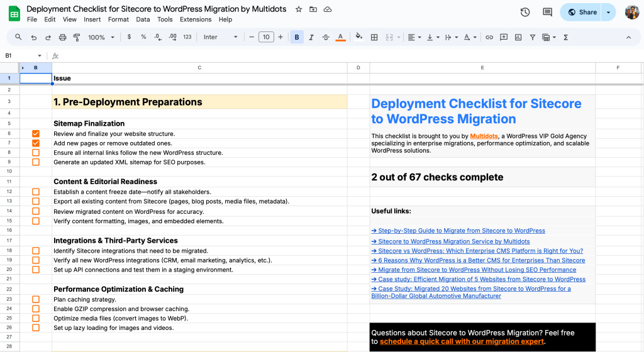Toggle bold formatting
Image resolution: width=644 pixels, height=352 pixels.
(x=297, y=37)
